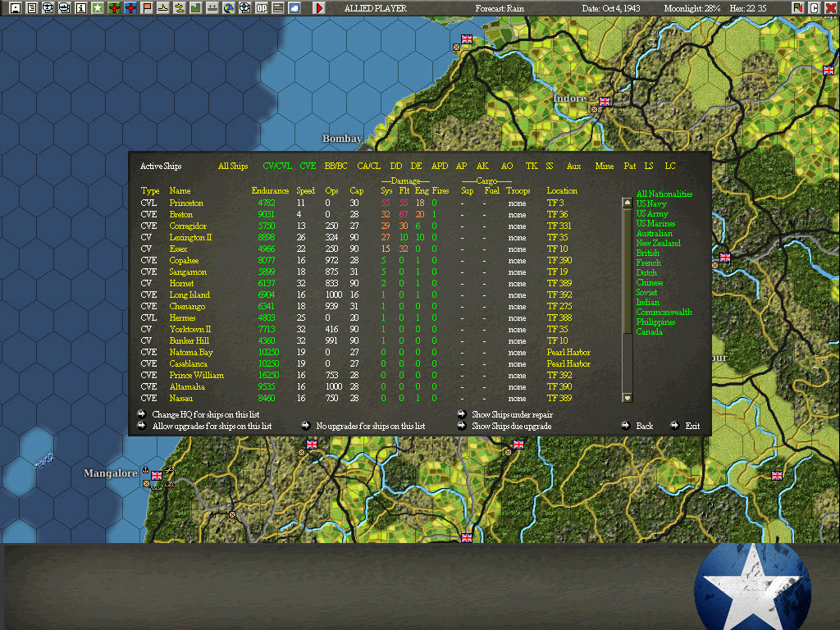Click the anchor icon beside Mangalore
Screen dimensions: 840x630
(144, 470)
